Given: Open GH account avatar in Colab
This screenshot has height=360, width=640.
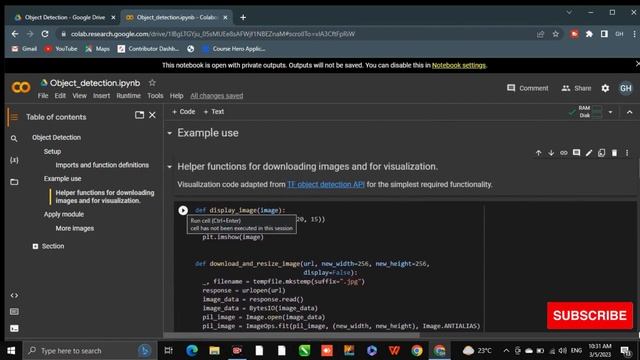Looking at the screenshot, I should pos(626,88).
